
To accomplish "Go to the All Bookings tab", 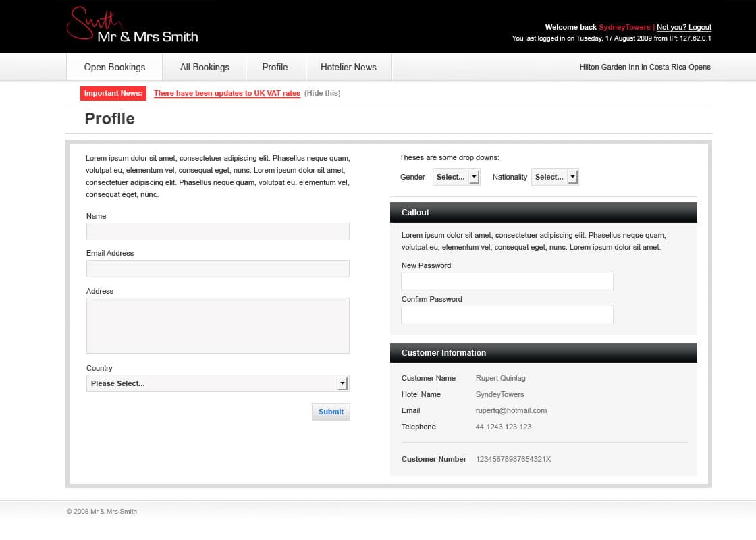I will 205,67.
